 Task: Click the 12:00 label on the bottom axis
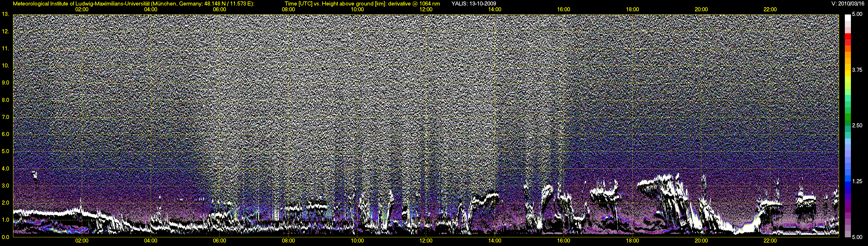[x=426, y=241]
